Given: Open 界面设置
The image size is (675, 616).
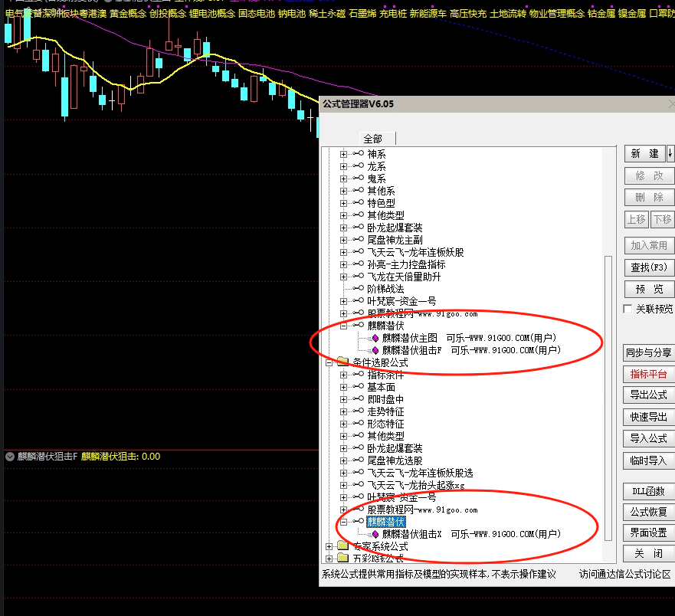Looking at the screenshot, I should 649,533.
